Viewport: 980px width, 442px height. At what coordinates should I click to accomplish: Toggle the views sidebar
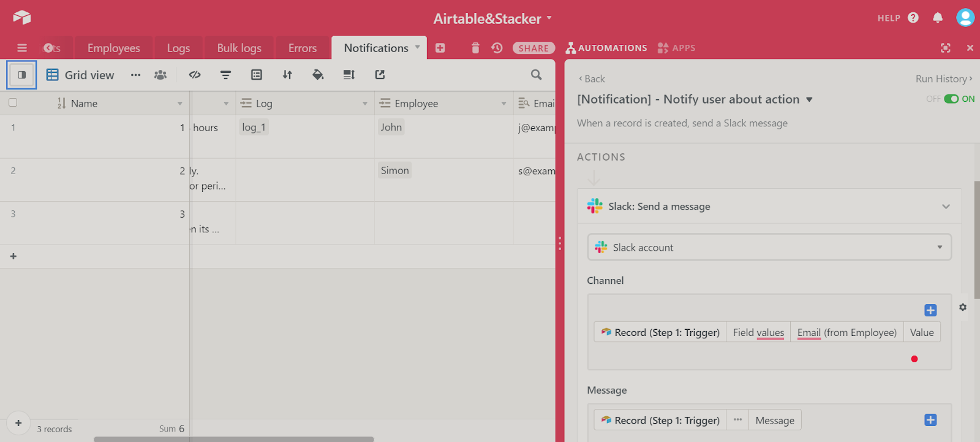22,75
